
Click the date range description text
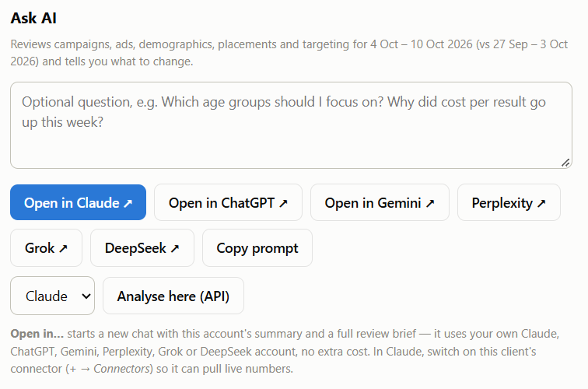click(x=289, y=53)
